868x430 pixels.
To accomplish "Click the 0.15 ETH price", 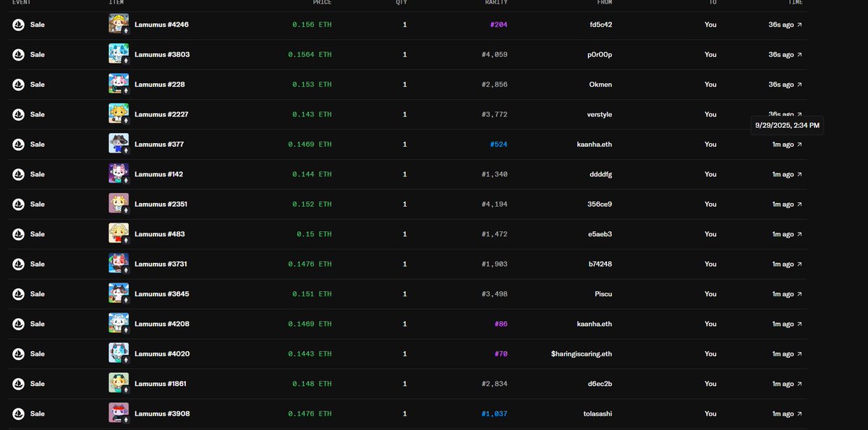I will (314, 234).
